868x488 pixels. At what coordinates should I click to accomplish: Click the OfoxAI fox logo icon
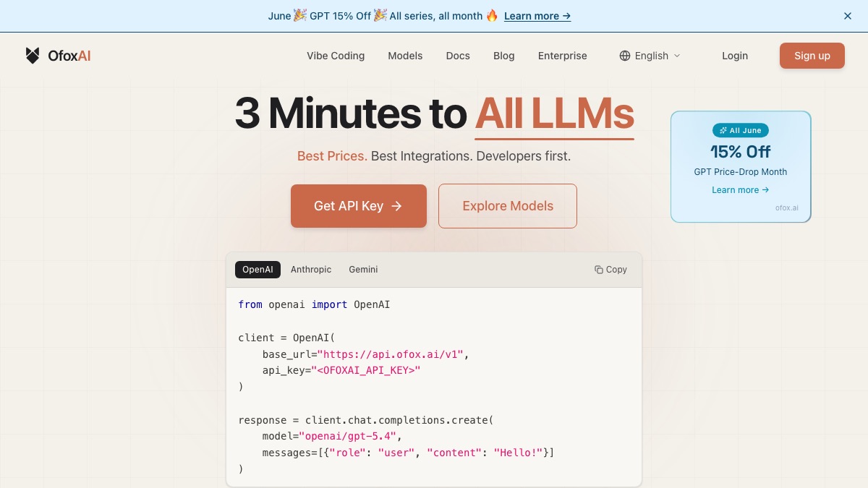(x=33, y=56)
